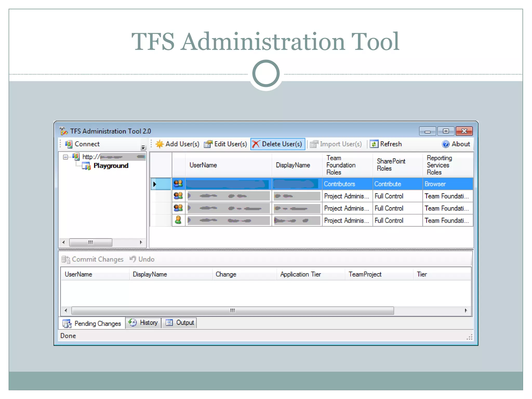The width and height of the screenshot is (532, 399).
Task: Switch to the Output tab
Action: coord(179,323)
